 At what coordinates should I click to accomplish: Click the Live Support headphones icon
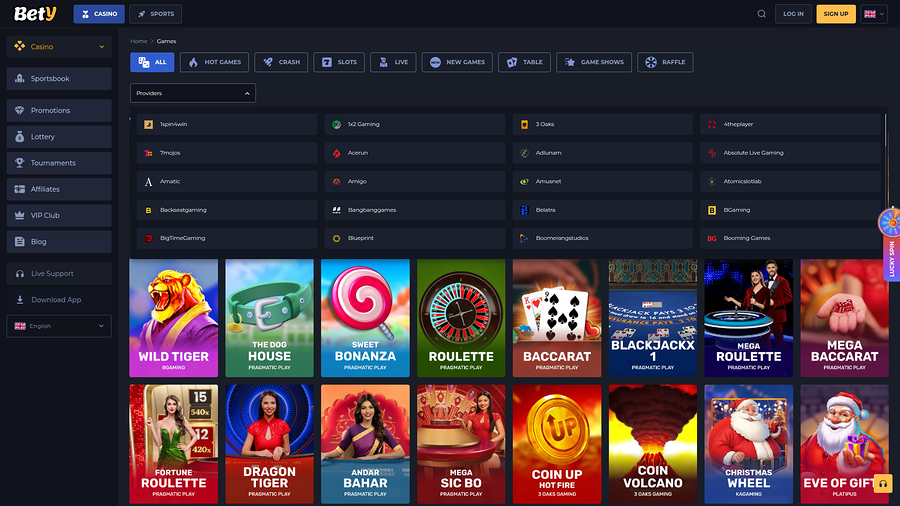20,274
